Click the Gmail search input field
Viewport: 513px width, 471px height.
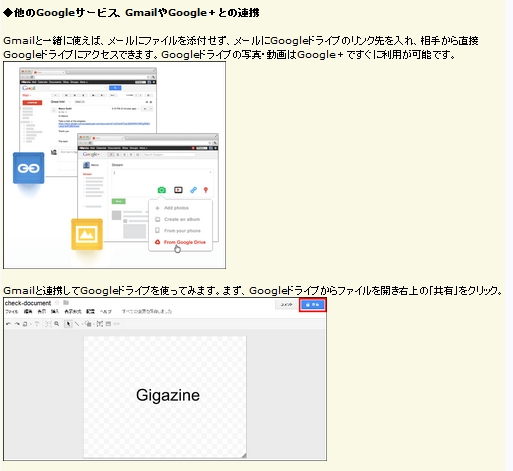[x=78, y=88]
